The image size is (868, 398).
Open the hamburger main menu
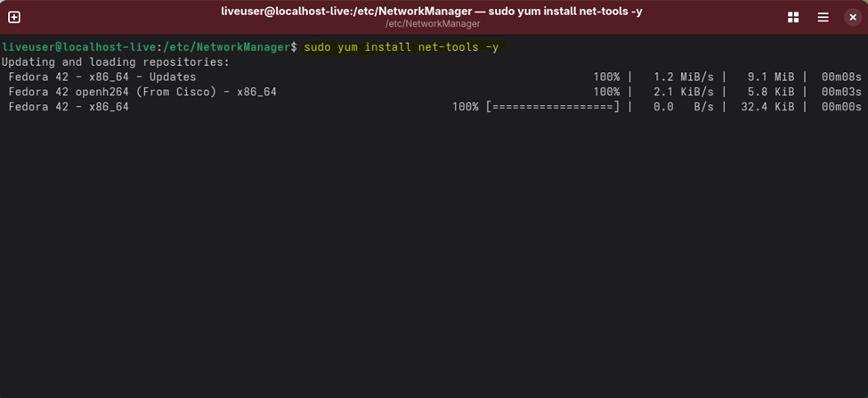[x=823, y=18]
